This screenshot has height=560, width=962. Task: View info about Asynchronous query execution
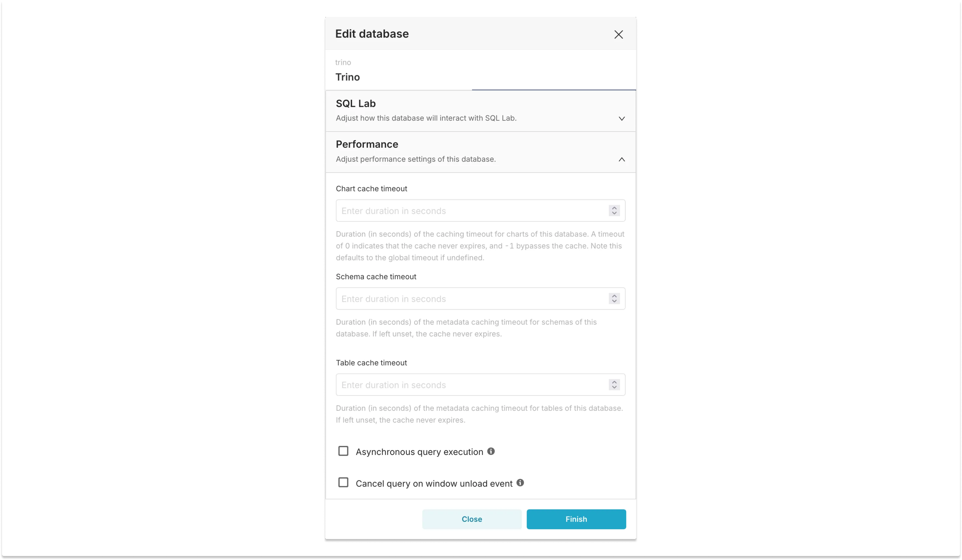click(491, 451)
